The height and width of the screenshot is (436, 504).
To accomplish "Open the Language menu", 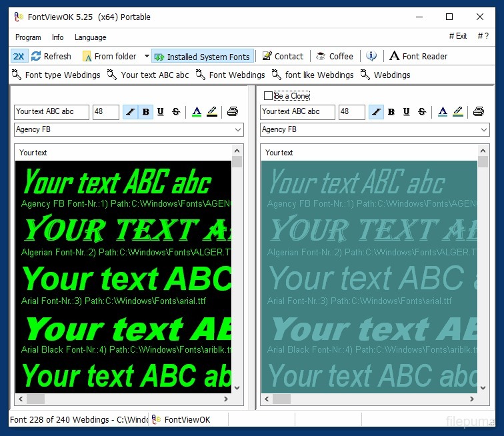I will coord(90,37).
